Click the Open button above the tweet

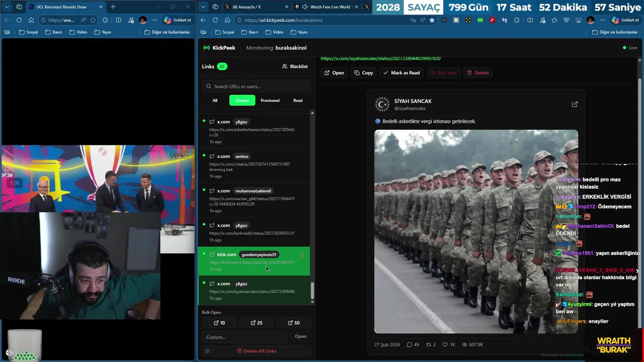click(334, 73)
